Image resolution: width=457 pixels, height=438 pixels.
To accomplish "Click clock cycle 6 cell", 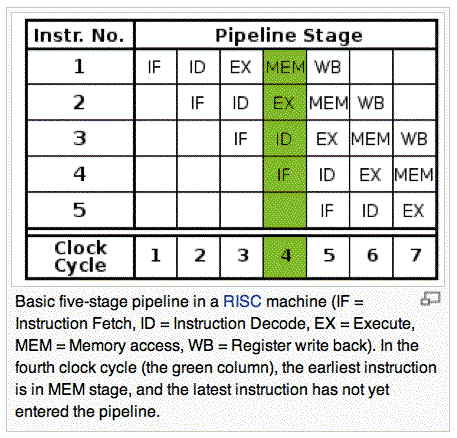I will [371, 257].
